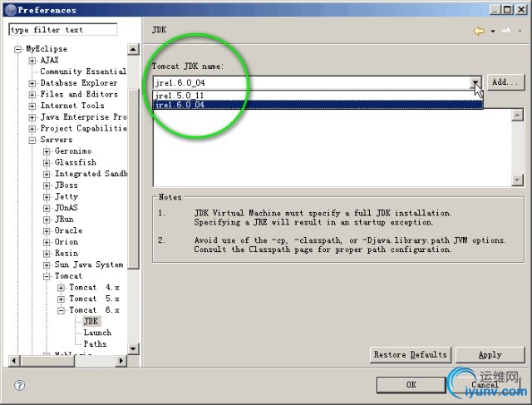
Task: Open the forward history dropdown arrow
Action: (520, 32)
